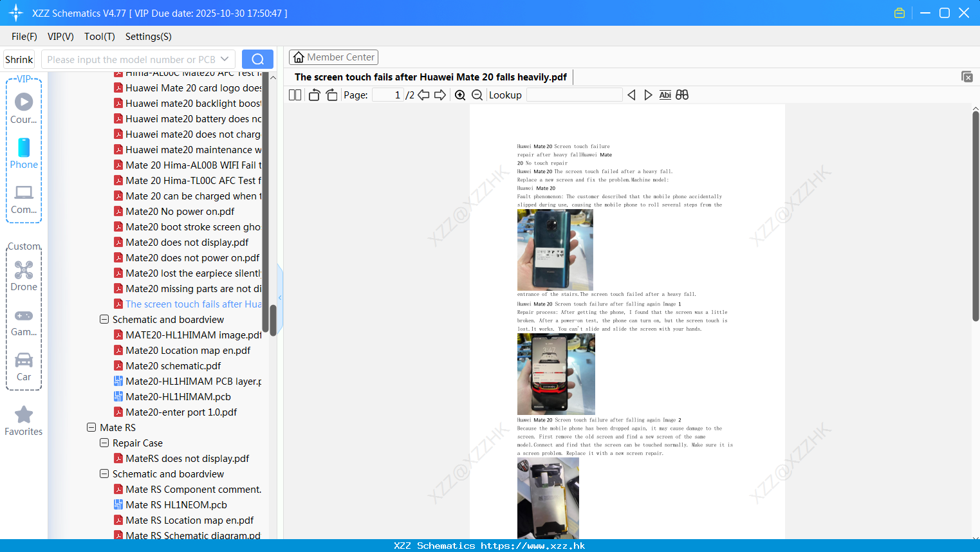Open the Car category
Screen dimensions: 980x552
[24, 367]
